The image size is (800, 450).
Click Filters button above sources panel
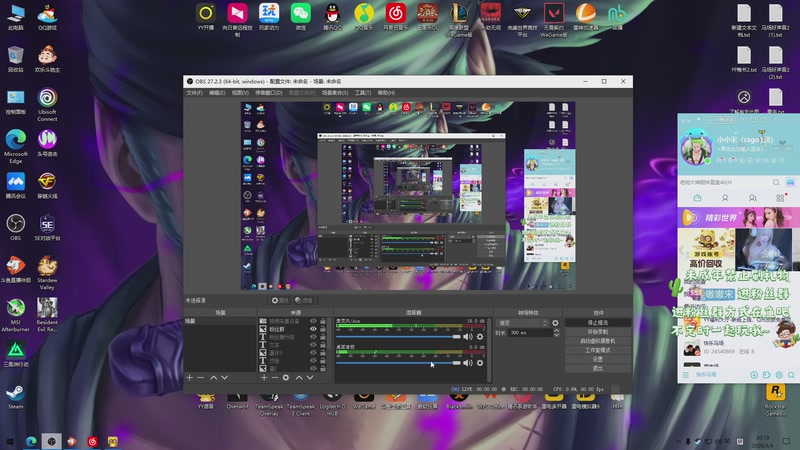pos(304,301)
